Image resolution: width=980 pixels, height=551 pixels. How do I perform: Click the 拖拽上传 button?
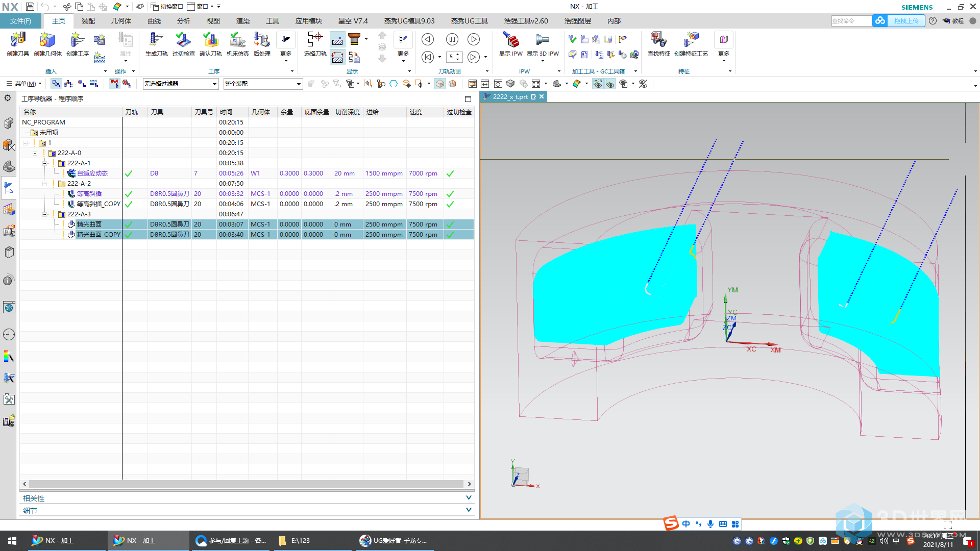click(x=906, y=21)
